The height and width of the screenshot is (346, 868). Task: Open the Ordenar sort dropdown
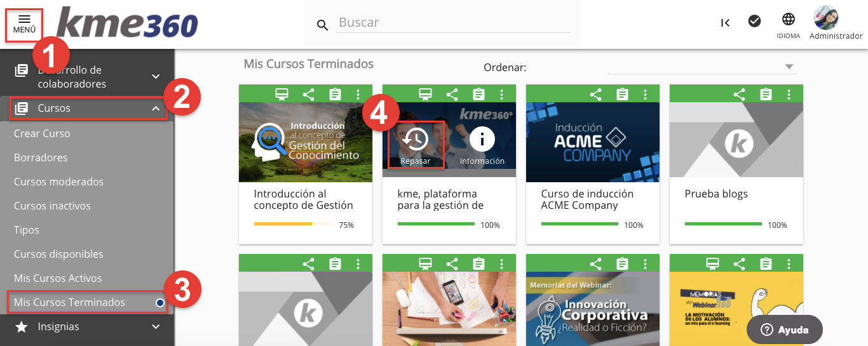702,67
